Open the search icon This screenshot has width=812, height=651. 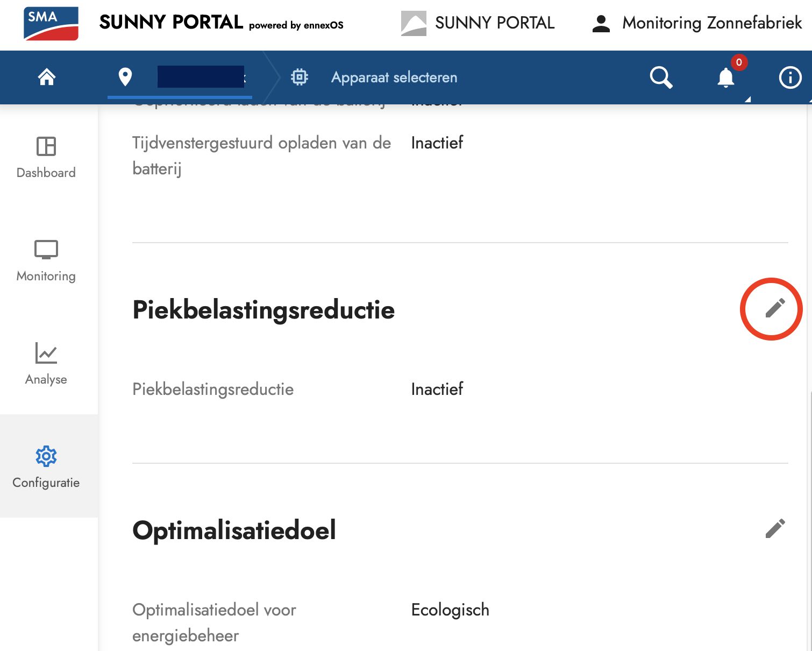[x=661, y=77]
